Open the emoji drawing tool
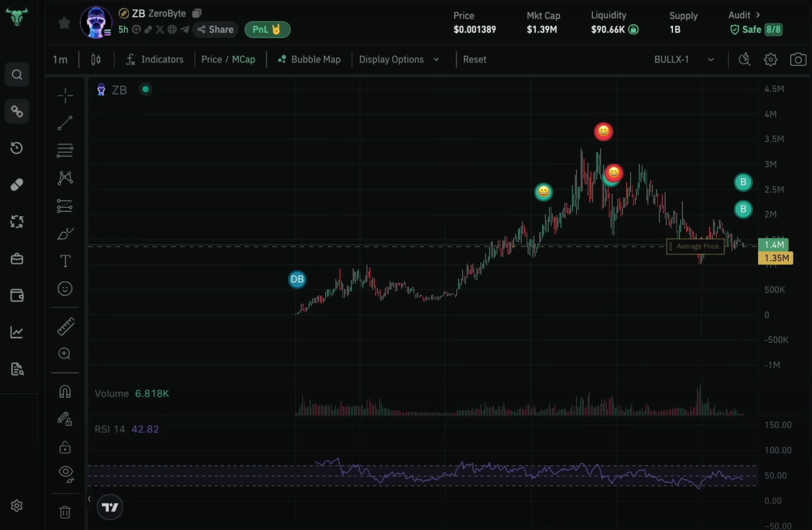 (65, 289)
